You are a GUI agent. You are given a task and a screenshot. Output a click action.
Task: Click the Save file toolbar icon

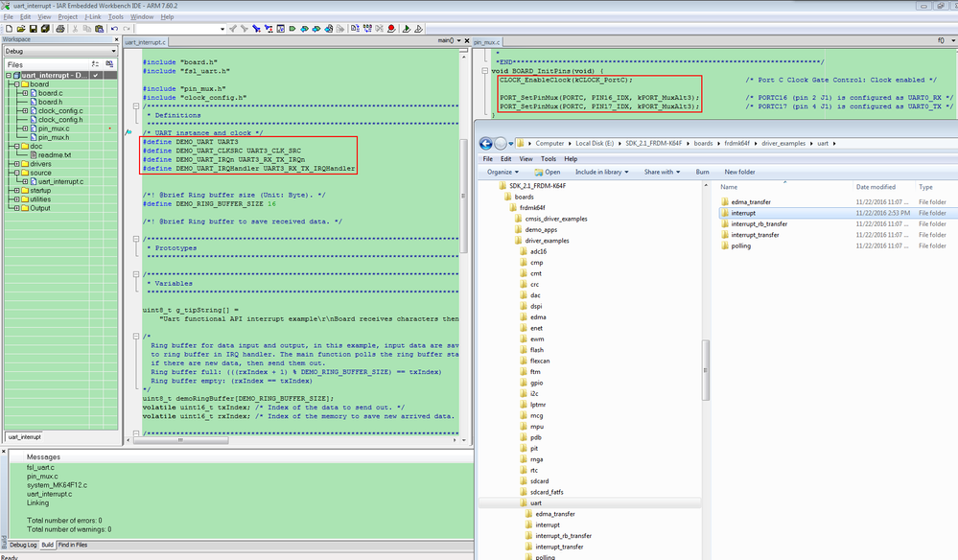[x=32, y=29]
